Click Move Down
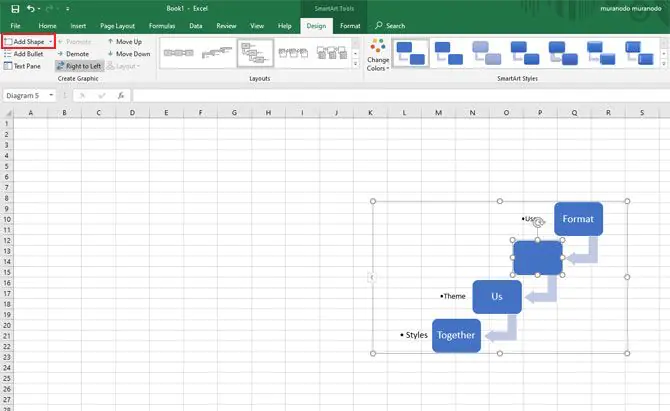670x411 pixels. [129, 54]
